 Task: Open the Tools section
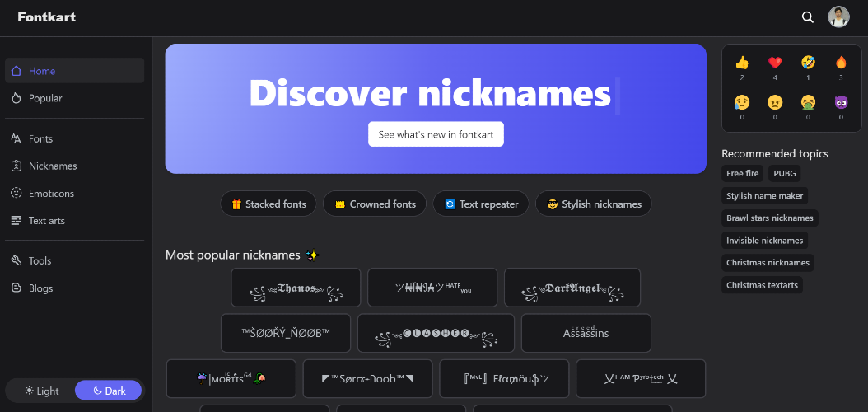[x=75, y=260]
